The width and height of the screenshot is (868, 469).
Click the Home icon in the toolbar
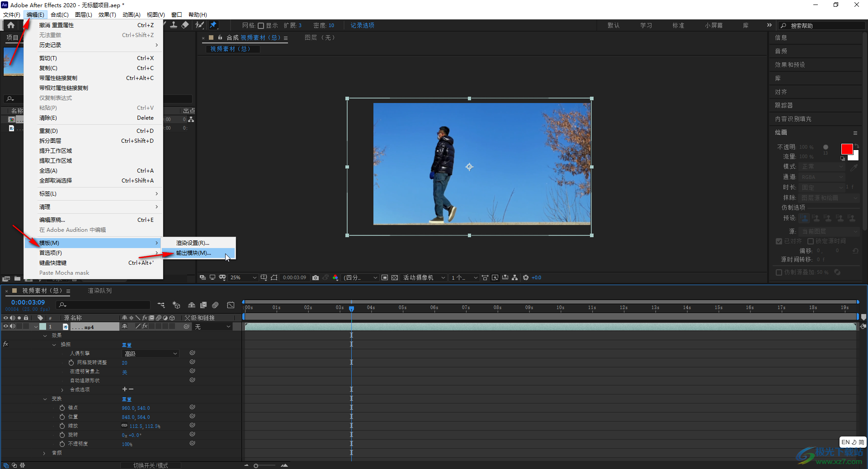(x=11, y=25)
